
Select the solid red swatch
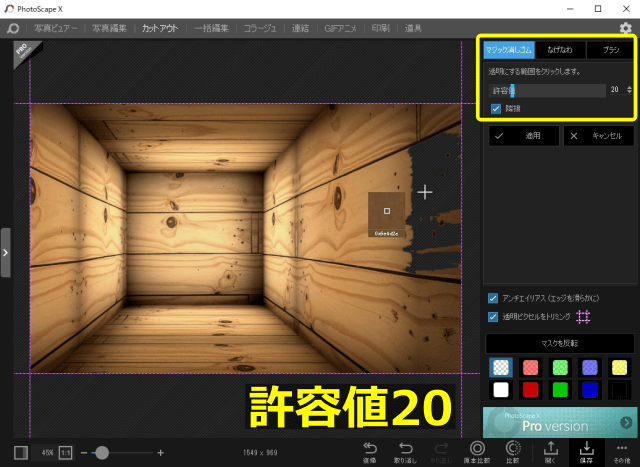(x=530, y=390)
